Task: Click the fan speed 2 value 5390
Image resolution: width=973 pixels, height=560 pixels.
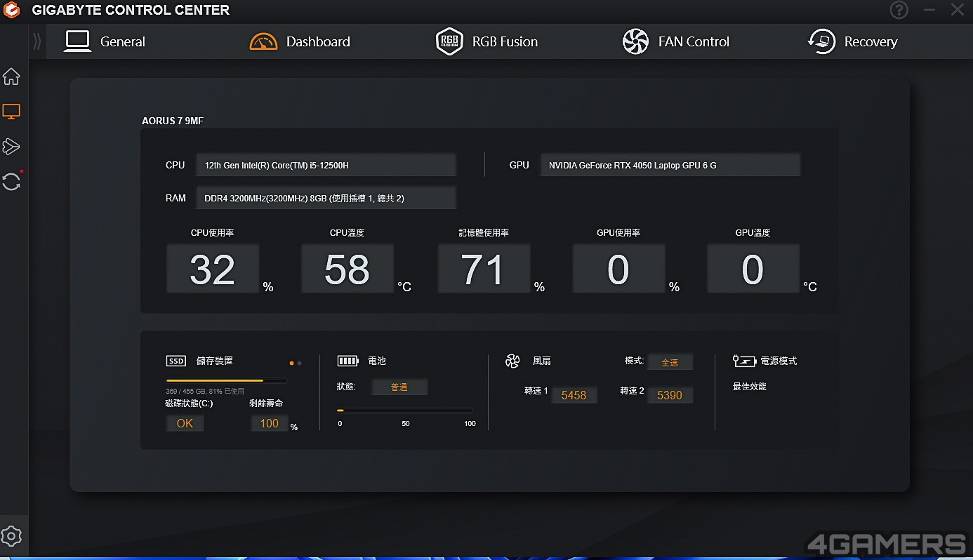Action: 670,395
